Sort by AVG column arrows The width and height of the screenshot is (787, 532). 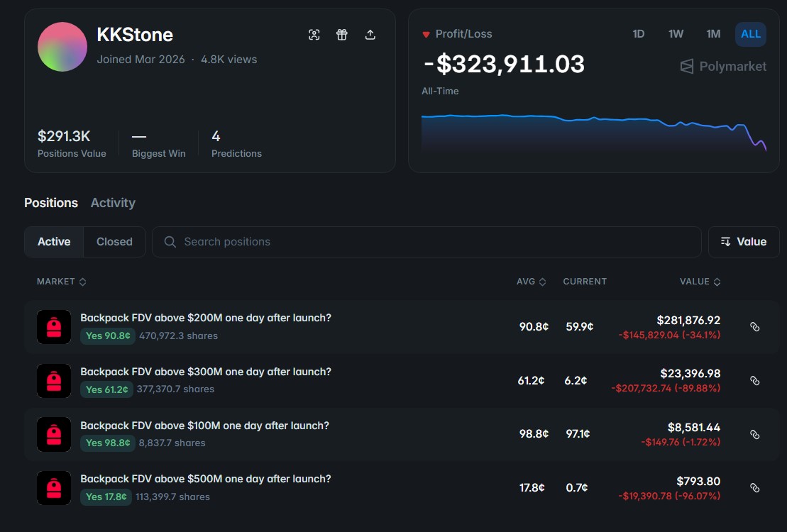(x=543, y=282)
